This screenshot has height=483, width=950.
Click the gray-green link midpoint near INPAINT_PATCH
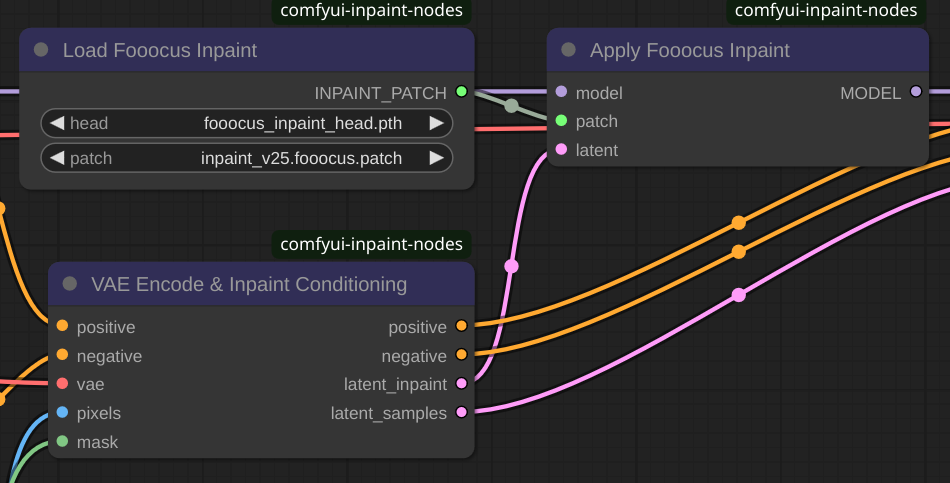tap(511, 106)
